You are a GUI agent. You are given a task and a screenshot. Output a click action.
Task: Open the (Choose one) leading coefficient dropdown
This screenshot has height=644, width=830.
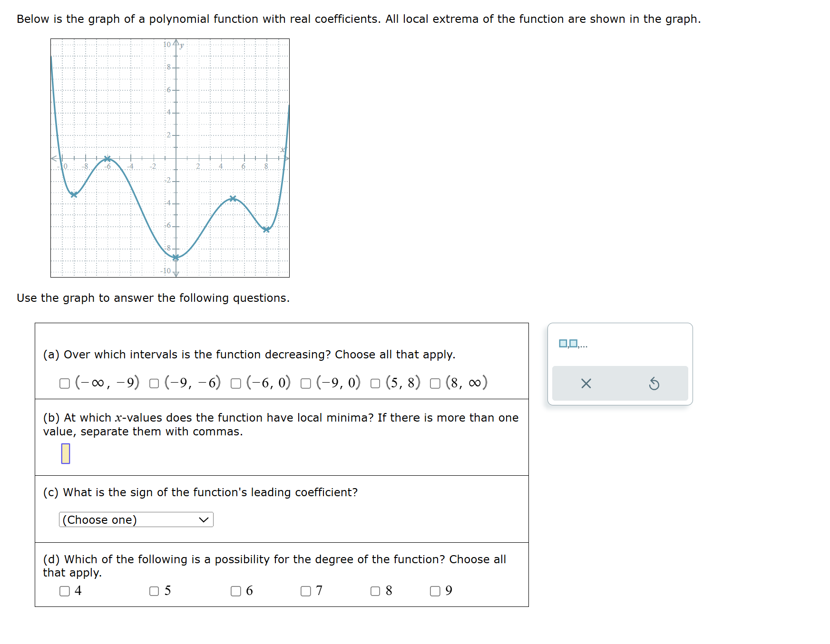click(136, 519)
